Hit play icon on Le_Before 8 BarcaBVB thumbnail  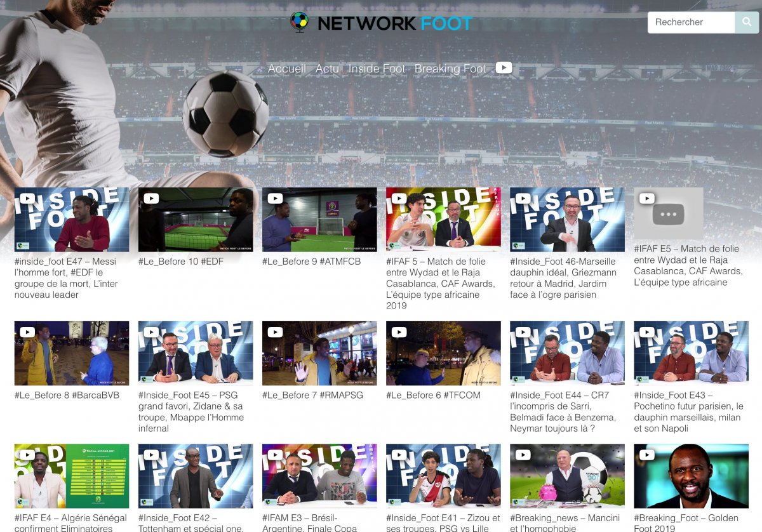(x=27, y=332)
